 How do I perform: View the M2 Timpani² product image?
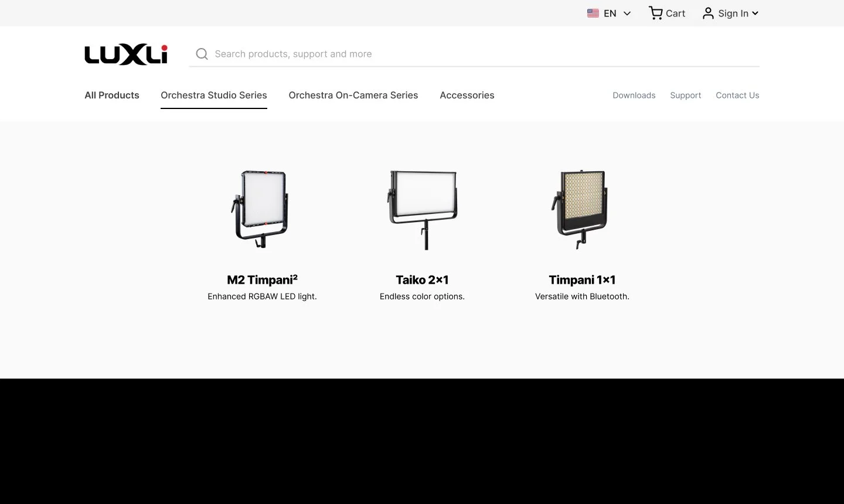261,209
